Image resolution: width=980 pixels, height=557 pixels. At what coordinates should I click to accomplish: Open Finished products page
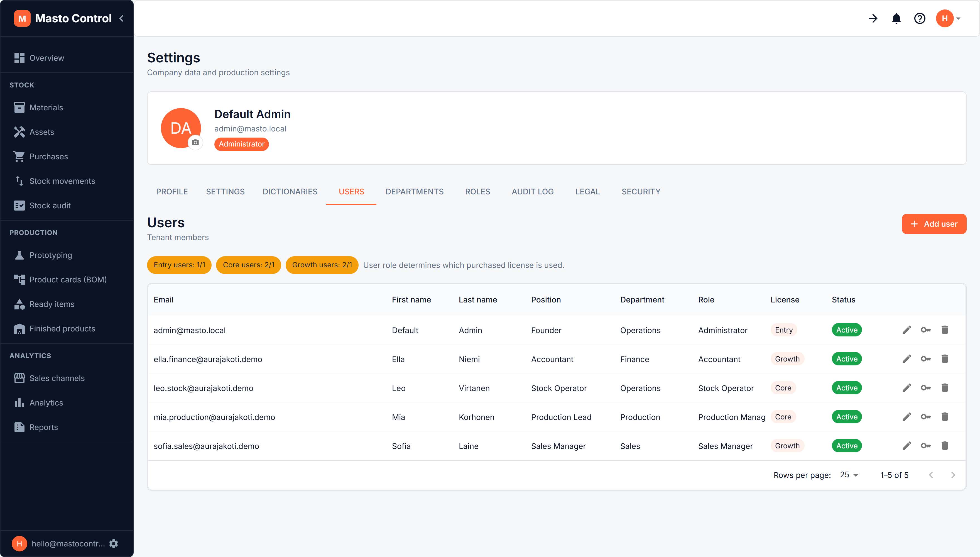[x=67, y=329]
